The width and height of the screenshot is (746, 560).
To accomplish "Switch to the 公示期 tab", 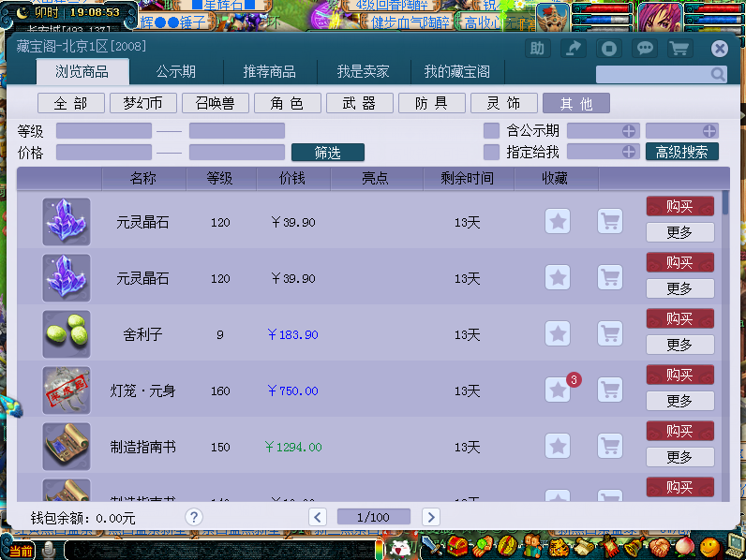I will click(x=176, y=72).
